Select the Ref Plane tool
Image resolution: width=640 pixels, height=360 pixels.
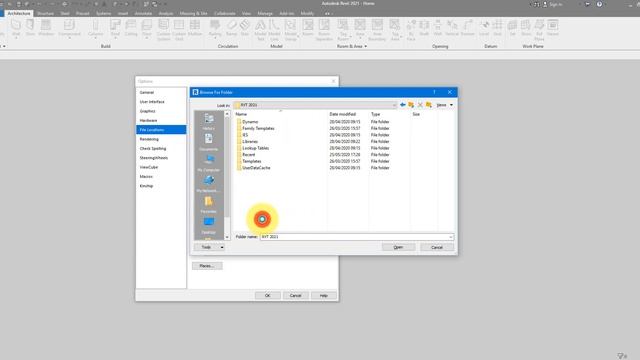(539, 29)
